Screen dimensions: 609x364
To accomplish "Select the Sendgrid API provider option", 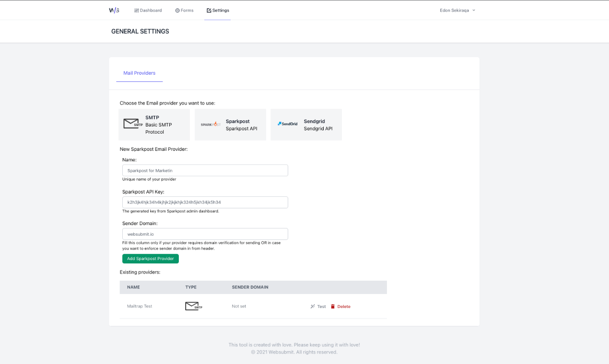I will [306, 125].
